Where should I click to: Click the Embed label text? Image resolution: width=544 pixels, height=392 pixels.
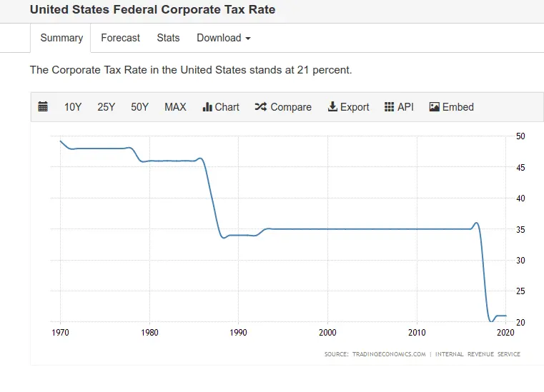click(458, 107)
